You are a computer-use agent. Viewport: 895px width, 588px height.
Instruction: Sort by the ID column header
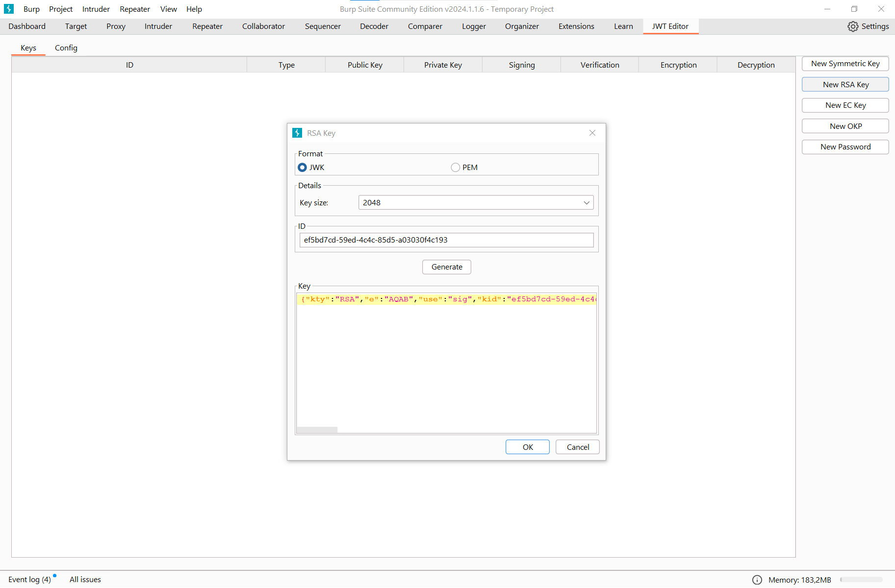(129, 65)
